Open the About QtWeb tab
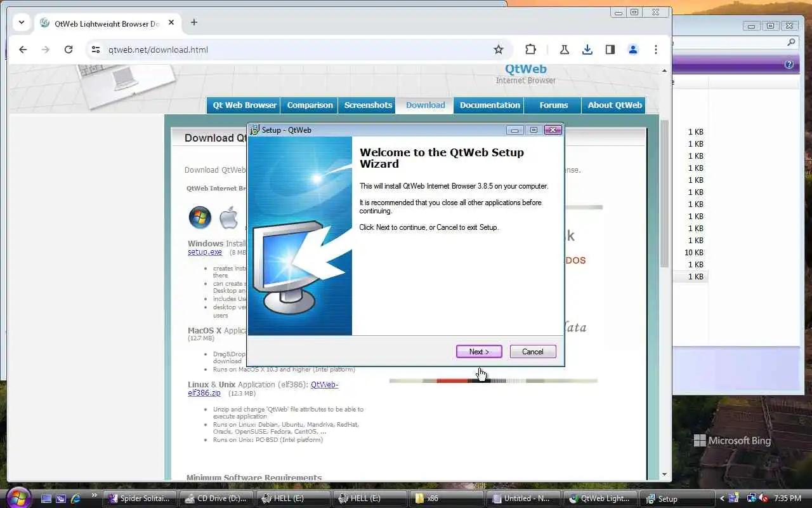The image size is (812, 508). pos(614,105)
